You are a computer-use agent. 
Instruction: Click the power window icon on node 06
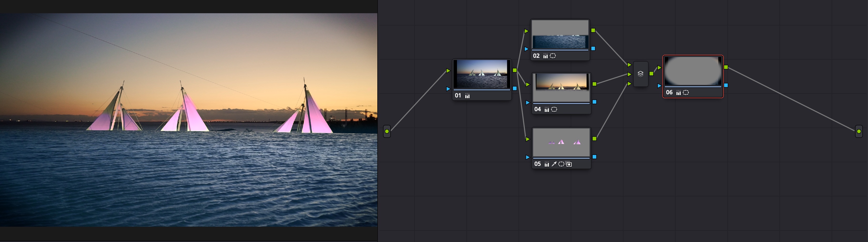pyautogui.click(x=685, y=93)
